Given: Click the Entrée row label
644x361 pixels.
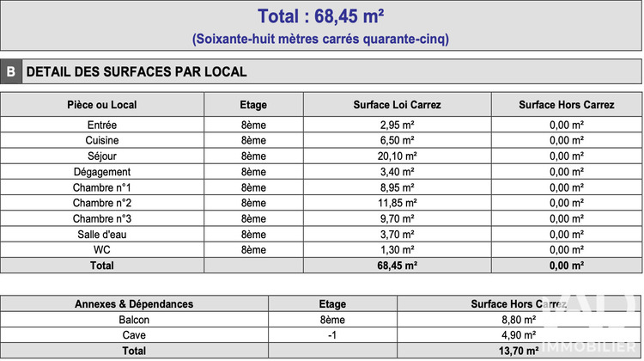Looking at the screenshot, I should [x=102, y=125].
